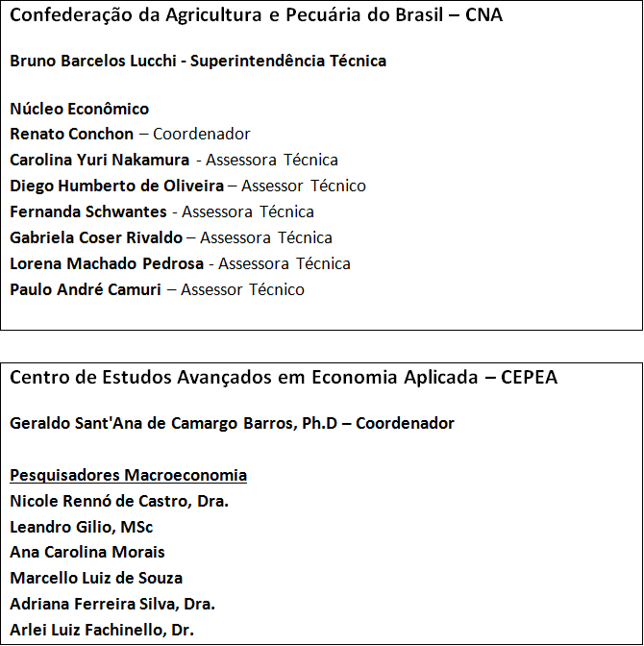Select Fernanda Schwantes in the list
644x646 pixels.
86,212
